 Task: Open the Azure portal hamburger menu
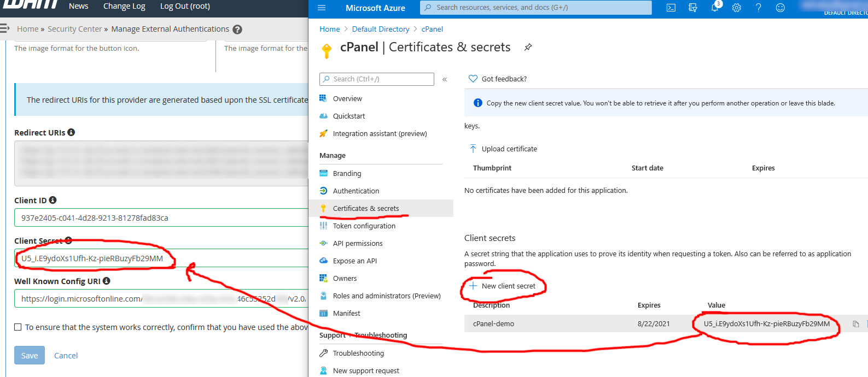pyautogui.click(x=322, y=8)
